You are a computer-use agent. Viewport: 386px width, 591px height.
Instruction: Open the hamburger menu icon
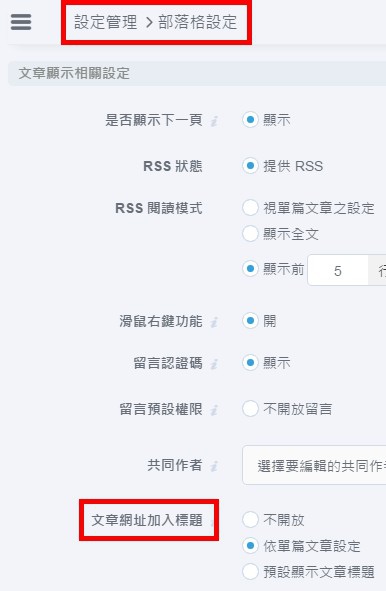[x=21, y=21]
